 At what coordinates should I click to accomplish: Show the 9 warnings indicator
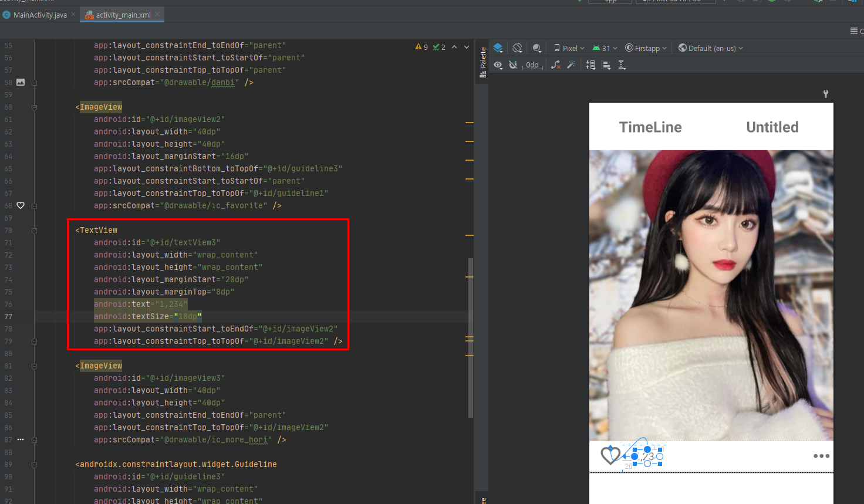tap(421, 47)
